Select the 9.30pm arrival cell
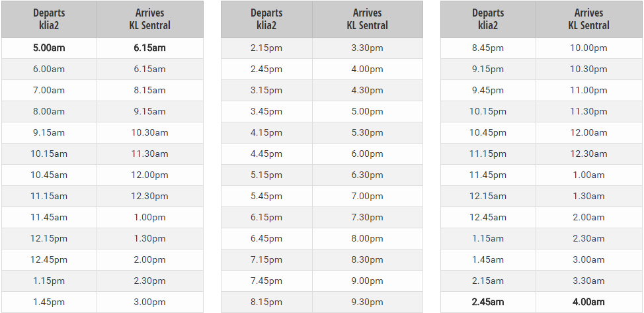Screen dimensions: 644x313 pos(367,302)
